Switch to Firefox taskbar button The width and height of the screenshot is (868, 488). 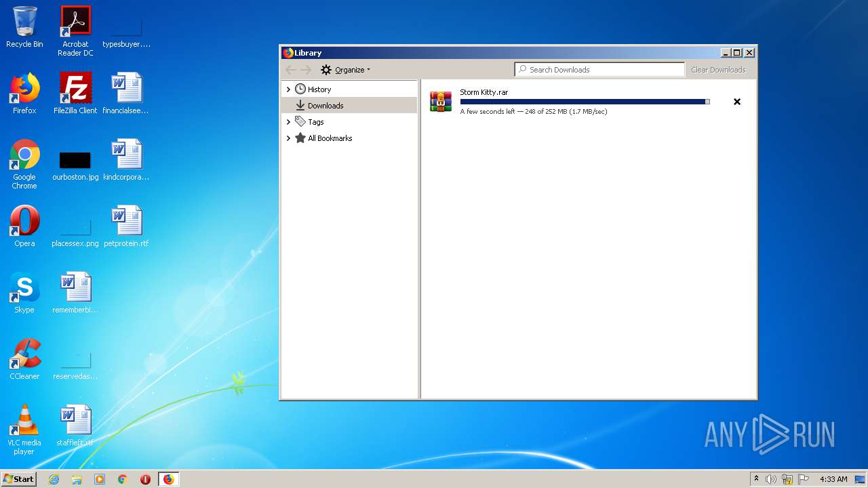168,479
